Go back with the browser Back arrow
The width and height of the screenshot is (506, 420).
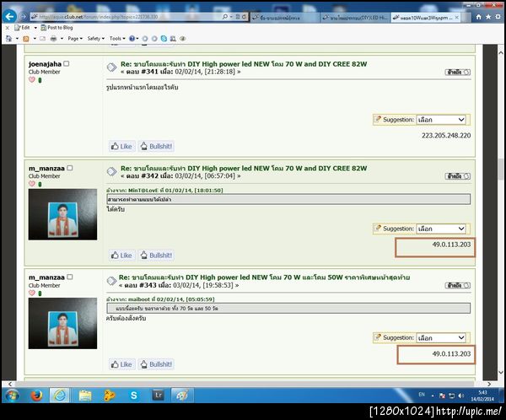tap(9, 17)
